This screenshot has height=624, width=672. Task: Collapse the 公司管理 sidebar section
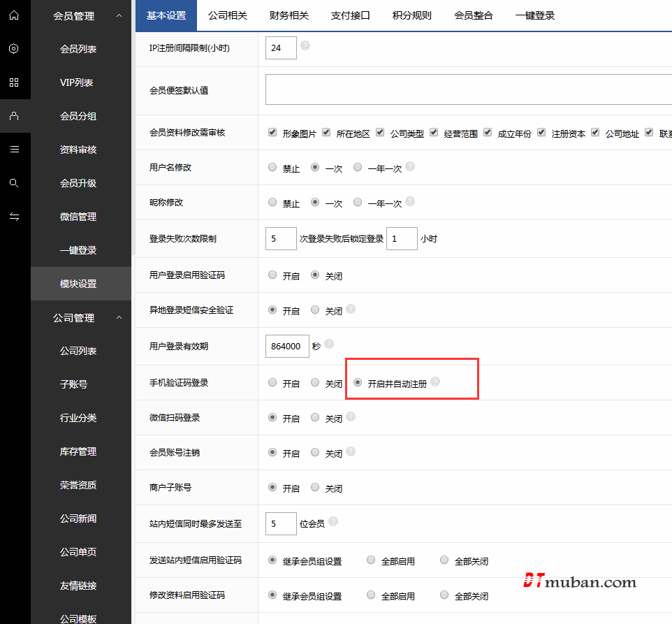point(119,318)
